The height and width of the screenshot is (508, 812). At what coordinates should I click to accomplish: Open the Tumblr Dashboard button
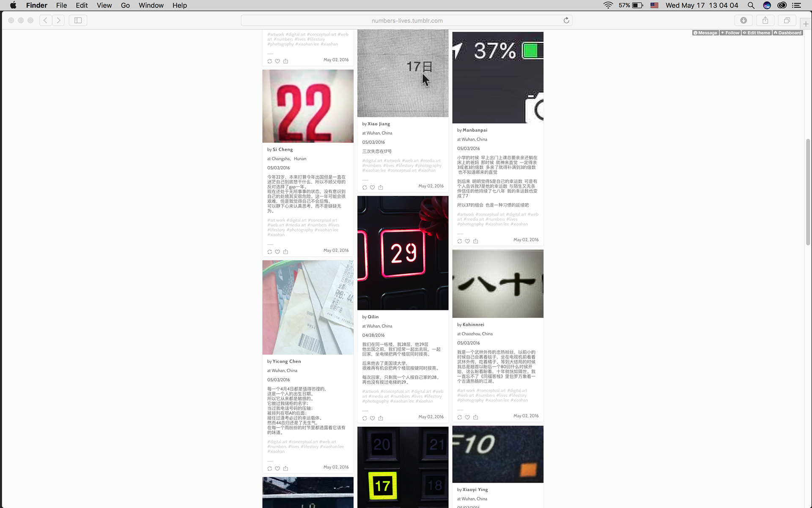point(787,33)
